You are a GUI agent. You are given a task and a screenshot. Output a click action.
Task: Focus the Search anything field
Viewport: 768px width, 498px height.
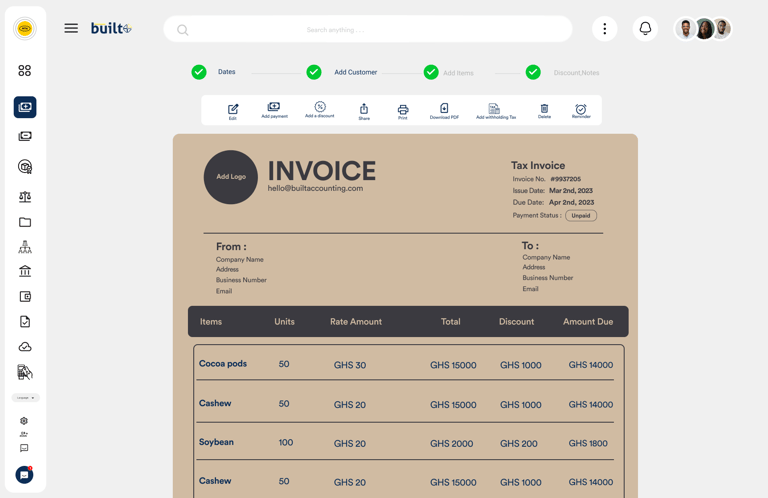pos(368,29)
